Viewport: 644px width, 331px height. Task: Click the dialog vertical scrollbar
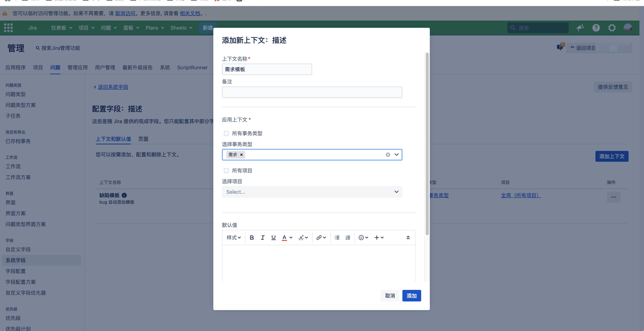(427, 144)
